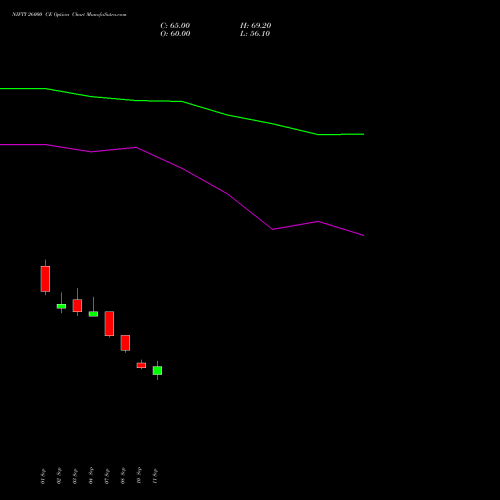Click the low value 'L: 56.10'
This screenshot has width=500, height=500.
point(255,34)
